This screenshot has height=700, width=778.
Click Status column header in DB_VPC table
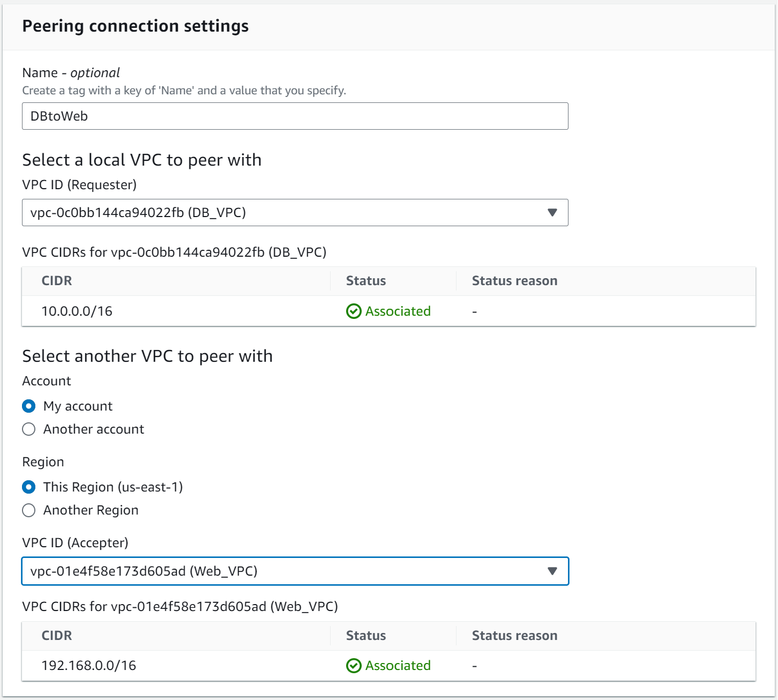coord(366,281)
